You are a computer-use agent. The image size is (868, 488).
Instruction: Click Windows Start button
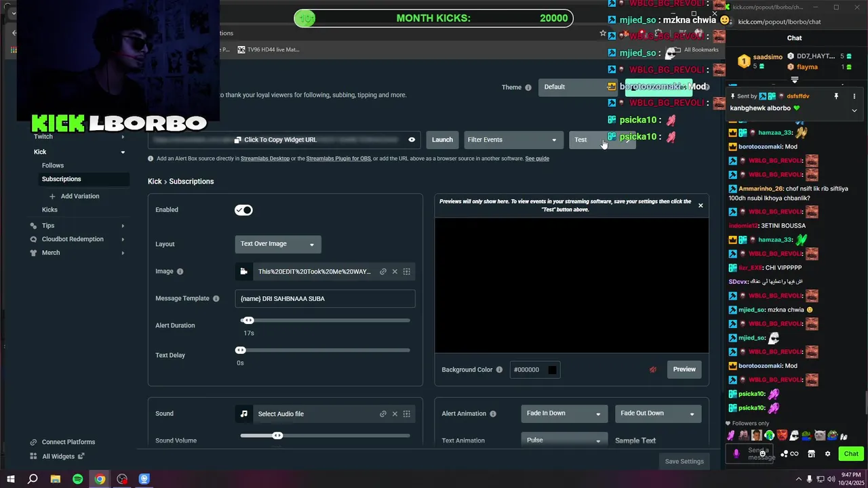coord(10,479)
